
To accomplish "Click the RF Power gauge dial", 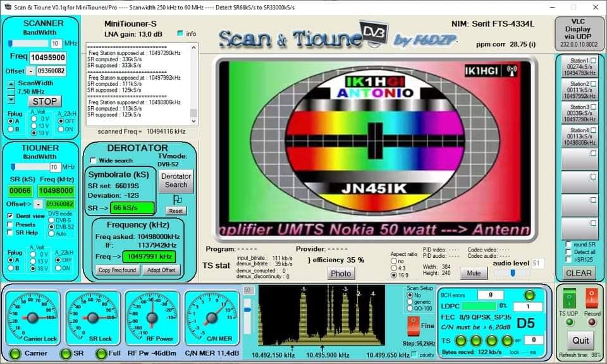I will pyautogui.click(x=152, y=318).
